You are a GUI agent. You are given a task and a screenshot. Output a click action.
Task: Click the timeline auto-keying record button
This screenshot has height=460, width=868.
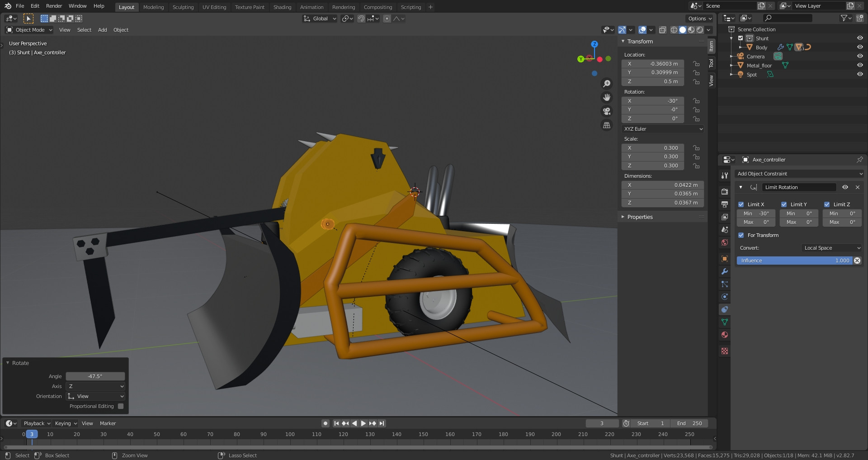coord(325,423)
